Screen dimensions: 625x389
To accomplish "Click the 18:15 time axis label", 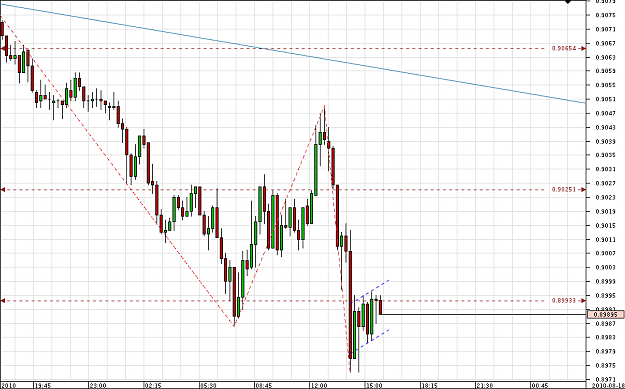I will coord(429,385).
